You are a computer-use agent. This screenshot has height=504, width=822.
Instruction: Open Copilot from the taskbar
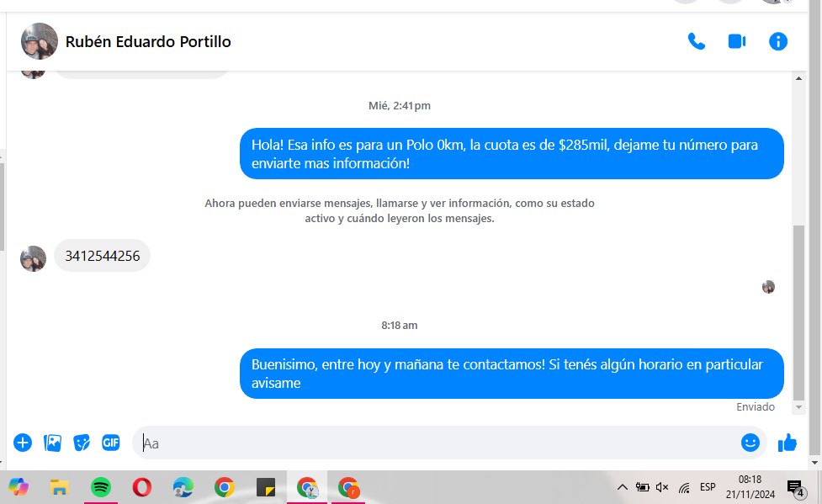[19, 487]
